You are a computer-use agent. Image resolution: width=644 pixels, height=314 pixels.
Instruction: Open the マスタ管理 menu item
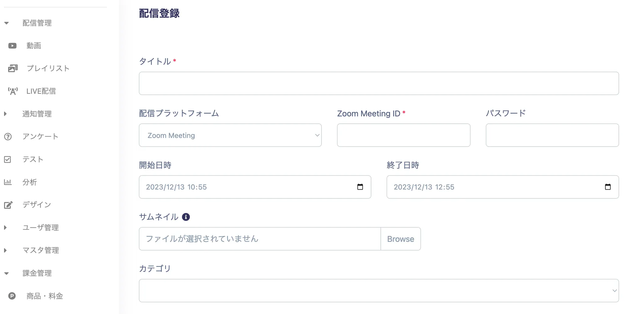point(41,250)
